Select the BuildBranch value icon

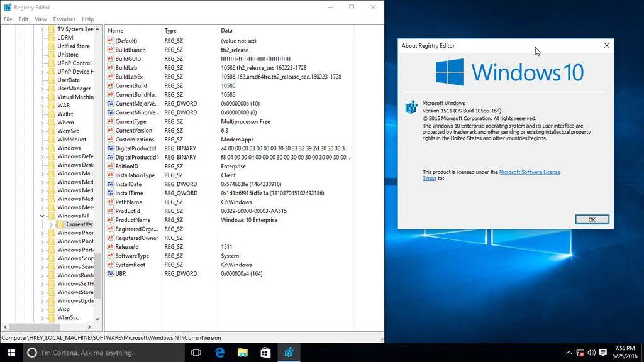111,50
